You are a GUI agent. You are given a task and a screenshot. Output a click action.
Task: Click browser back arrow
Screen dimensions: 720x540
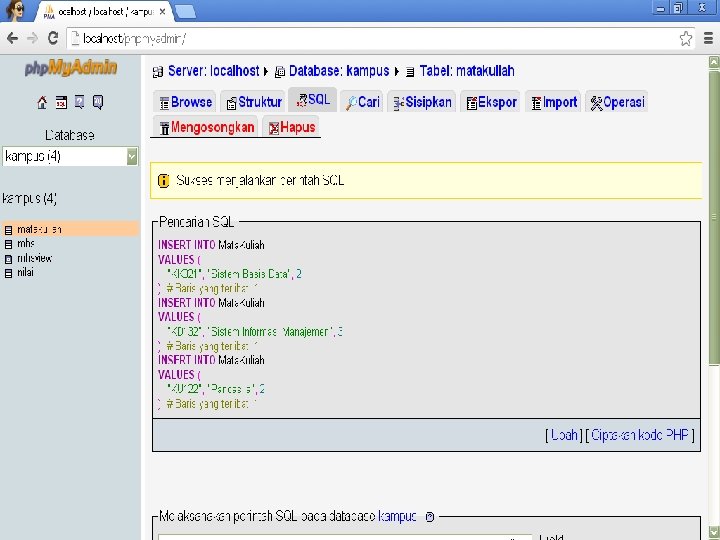click(12, 38)
